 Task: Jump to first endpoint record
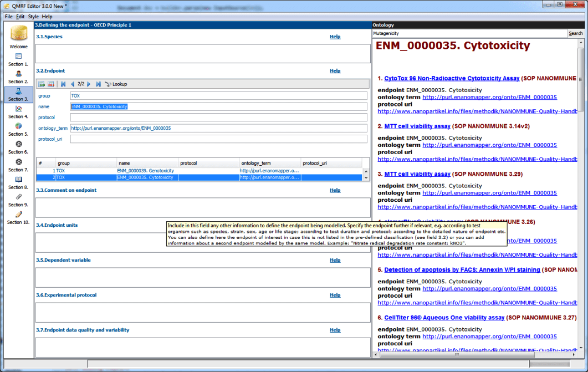click(x=63, y=84)
